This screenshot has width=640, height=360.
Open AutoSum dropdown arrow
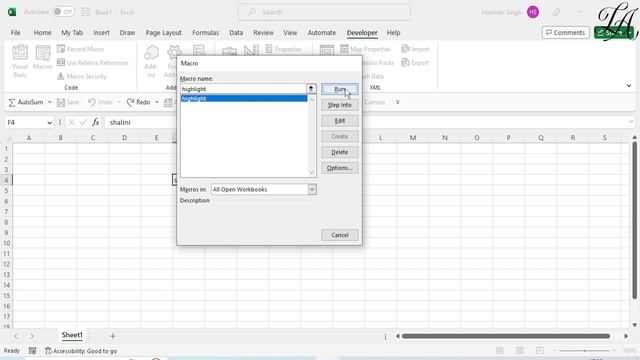coord(50,102)
